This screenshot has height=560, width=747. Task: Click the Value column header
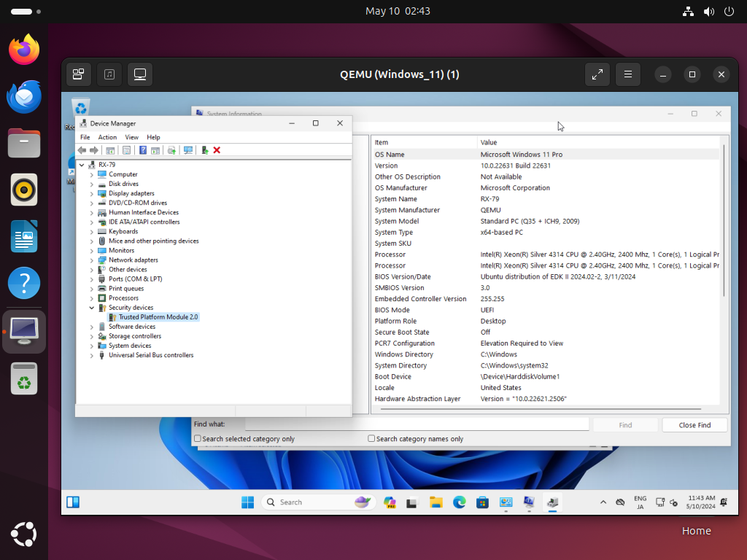tap(598, 142)
